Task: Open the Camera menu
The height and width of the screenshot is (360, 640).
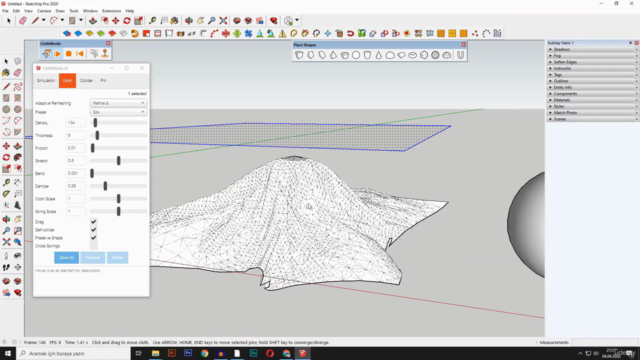Action: point(44,11)
